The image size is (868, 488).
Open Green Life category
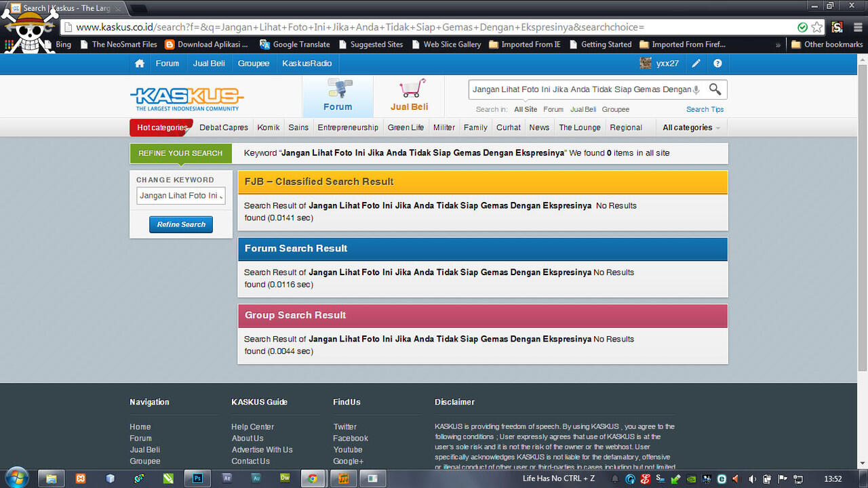coord(406,127)
